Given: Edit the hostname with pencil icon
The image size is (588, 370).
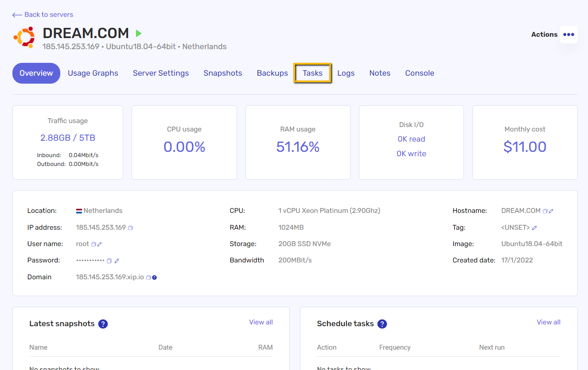Looking at the screenshot, I should click(551, 211).
